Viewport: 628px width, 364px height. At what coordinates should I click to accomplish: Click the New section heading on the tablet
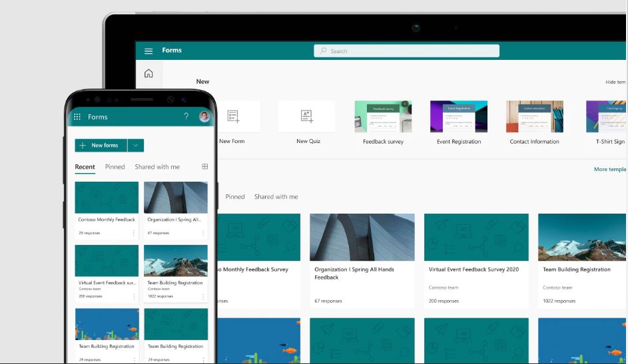202,82
